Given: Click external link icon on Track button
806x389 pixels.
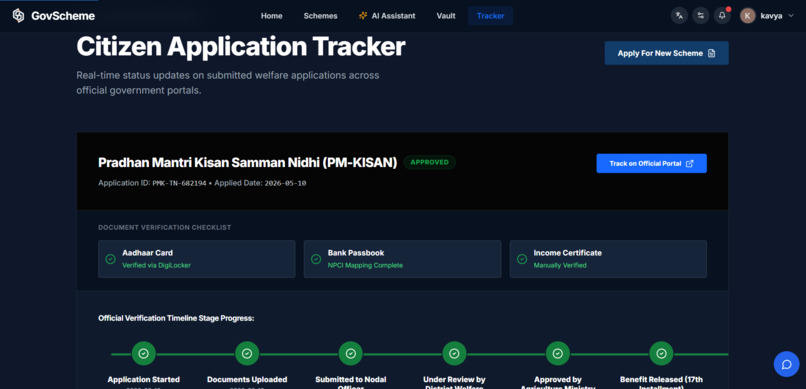Looking at the screenshot, I should point(690,163).
